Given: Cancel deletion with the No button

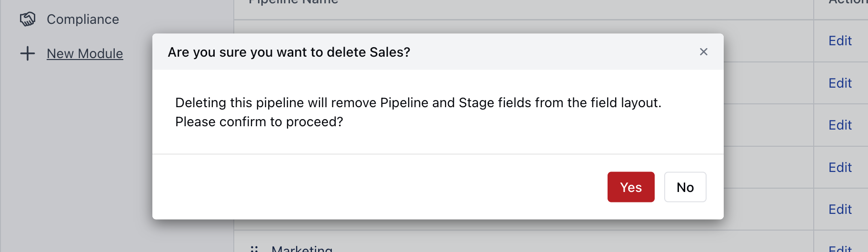Looking at the screenshot, I should [685, 187].
